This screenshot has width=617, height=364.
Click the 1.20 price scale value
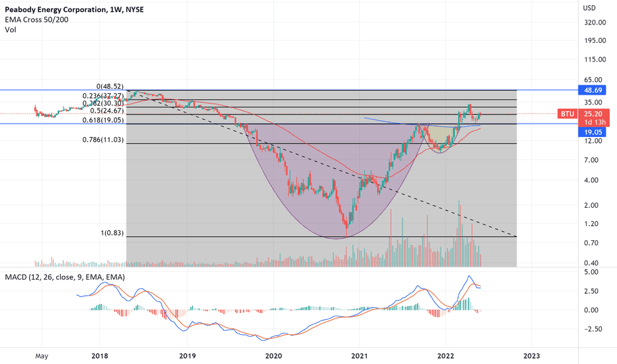[591, 224]
